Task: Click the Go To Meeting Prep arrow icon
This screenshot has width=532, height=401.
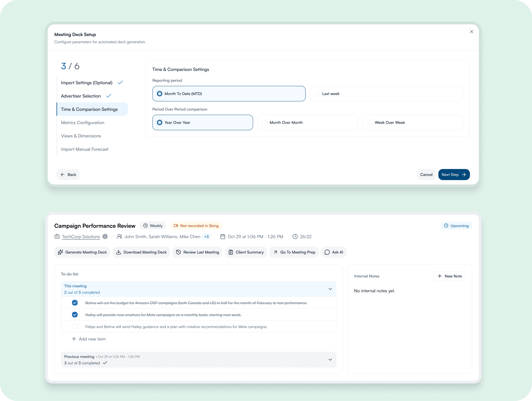Action: tap(275, 252)
